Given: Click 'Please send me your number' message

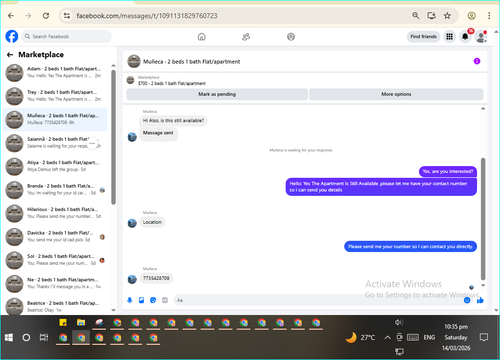Looking at the screenshot, I should [x=410, y=247].
